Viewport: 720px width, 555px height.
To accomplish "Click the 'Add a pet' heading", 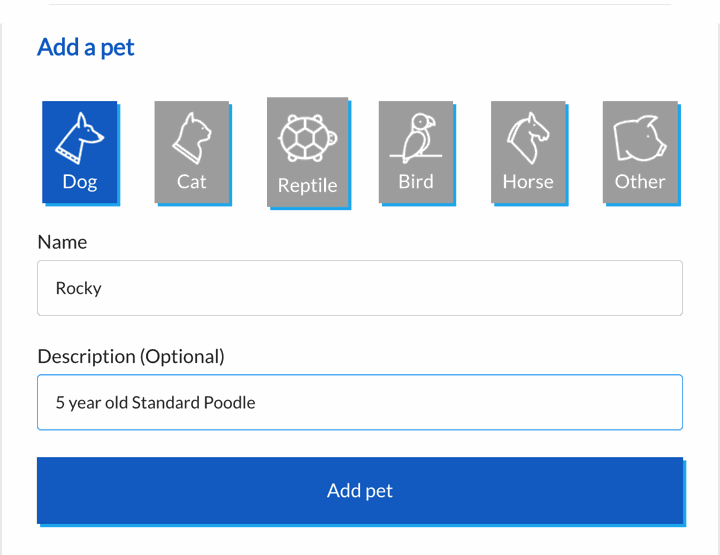I will point(86,47).
